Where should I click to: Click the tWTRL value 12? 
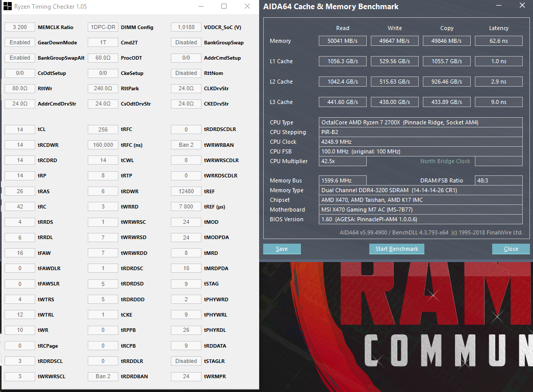pyautogui.click(x=20, y=315)
